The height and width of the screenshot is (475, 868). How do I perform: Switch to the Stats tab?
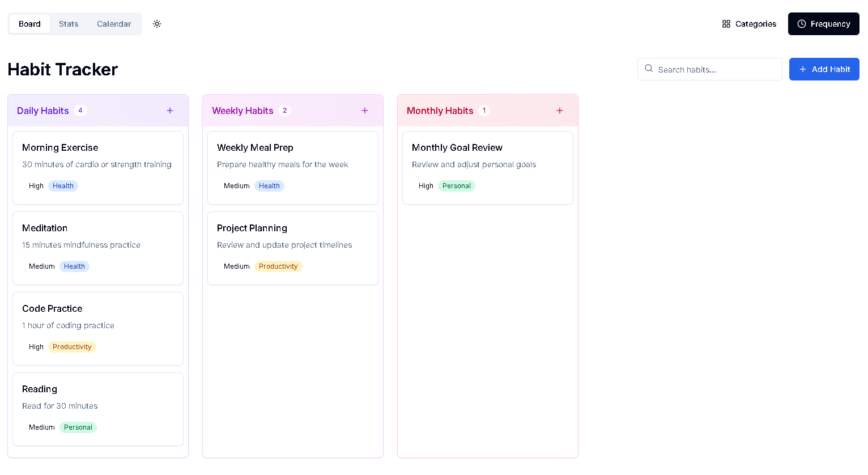pyautogui.click(x=69, y=24)
